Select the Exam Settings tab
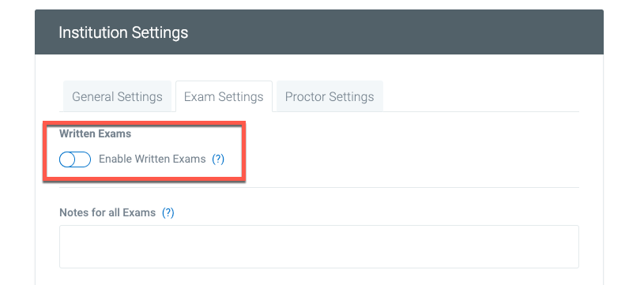This screenshot has height=285, width=644. coord(224,97)
